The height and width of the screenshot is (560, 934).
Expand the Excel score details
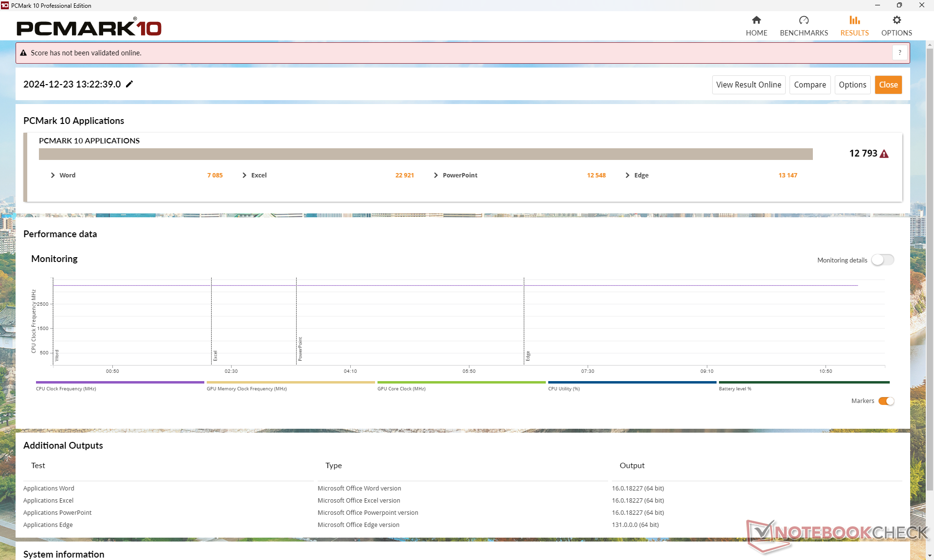pyautogui.click(x=245, y=175)
